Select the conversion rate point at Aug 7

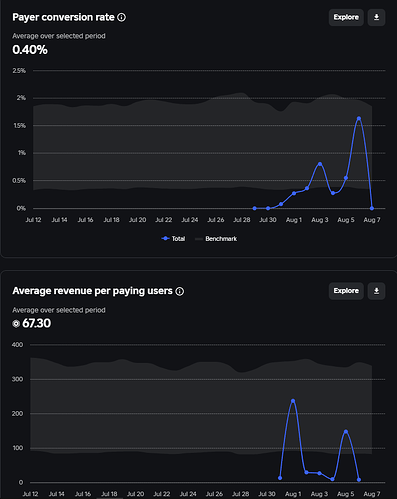pos(372,208)
